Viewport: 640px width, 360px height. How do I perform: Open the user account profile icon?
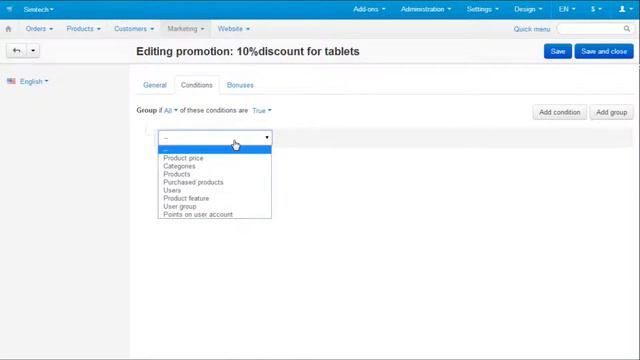[625, 9]
